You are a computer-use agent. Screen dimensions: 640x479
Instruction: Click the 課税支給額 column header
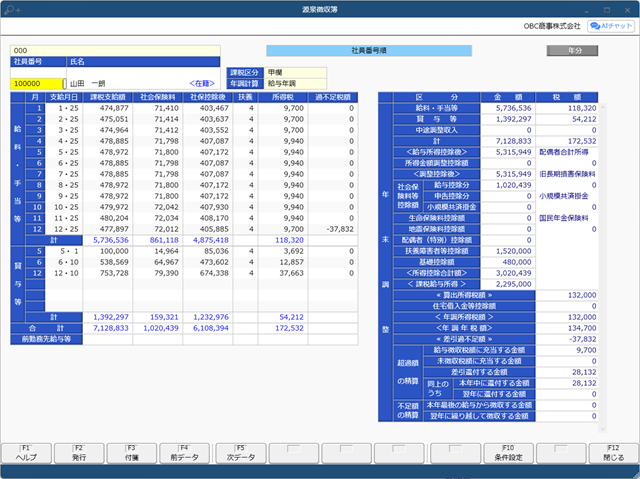coord(108,97)
